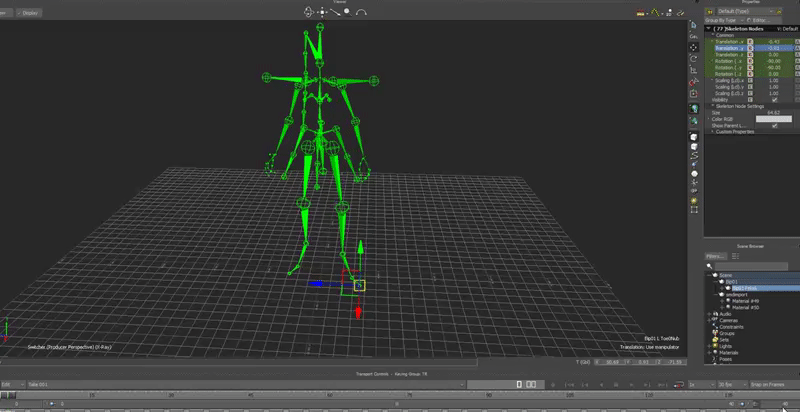
Task: Open the Edit menu in transport controls
Action: click(12, 384)
